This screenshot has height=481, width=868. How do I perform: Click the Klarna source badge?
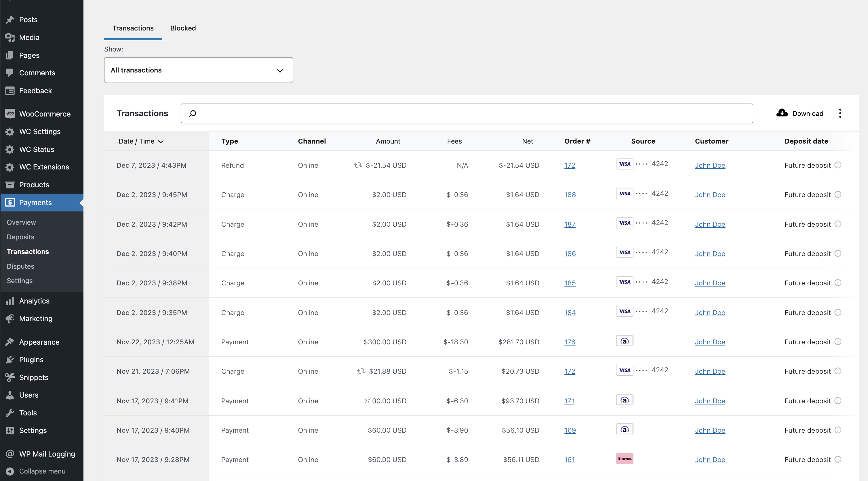click(x=625, y=459)
